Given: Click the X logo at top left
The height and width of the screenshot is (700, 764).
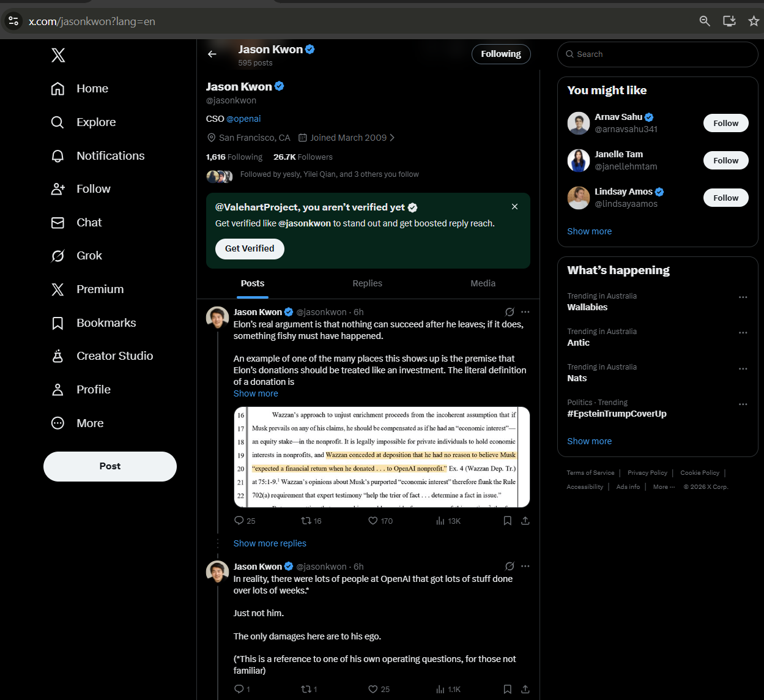Looking at the screenshot, I should [58, 55].
